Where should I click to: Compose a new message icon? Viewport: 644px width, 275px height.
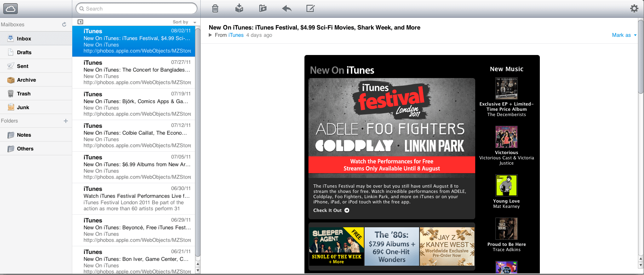coord(310,8)
